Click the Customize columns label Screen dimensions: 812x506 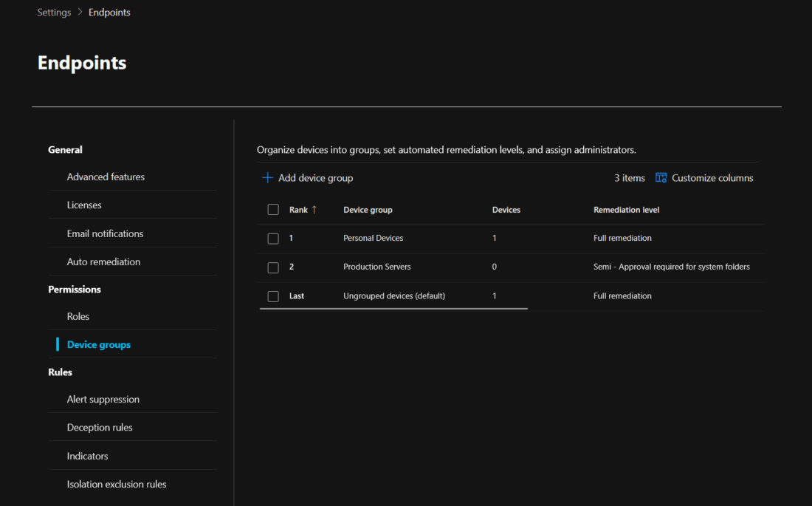point(712,178)
